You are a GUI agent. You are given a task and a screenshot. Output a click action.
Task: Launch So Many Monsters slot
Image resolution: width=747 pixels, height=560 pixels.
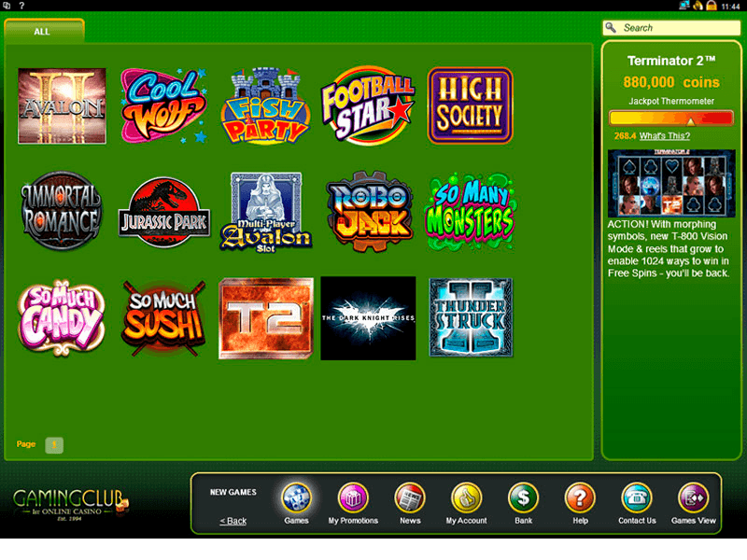(471, 212)
